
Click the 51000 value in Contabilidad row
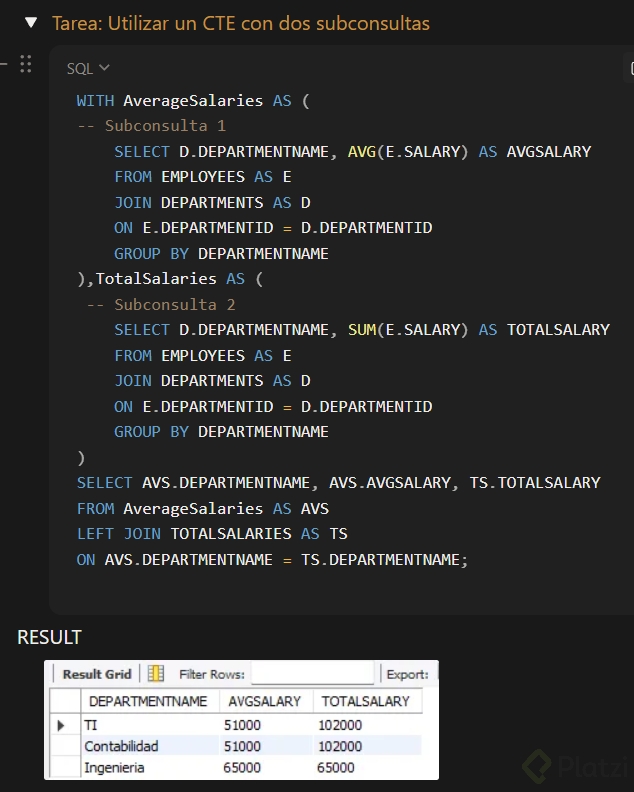(x=242, y=746)
